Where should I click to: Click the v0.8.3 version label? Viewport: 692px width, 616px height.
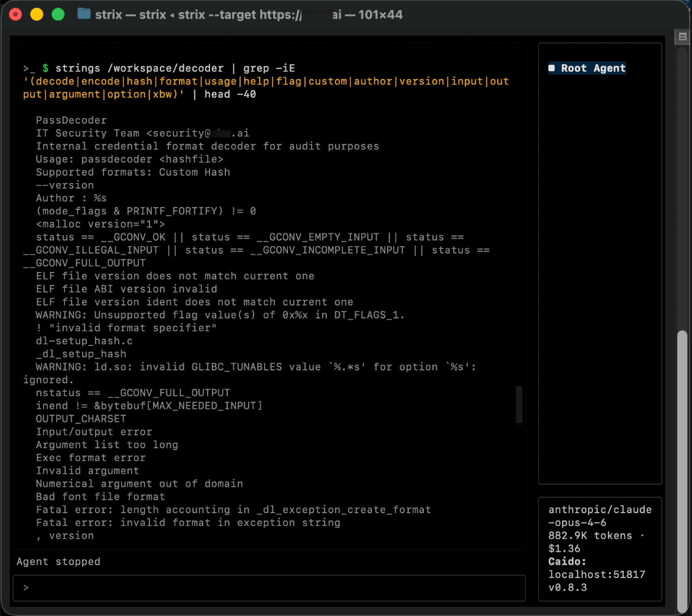[568, 588]
